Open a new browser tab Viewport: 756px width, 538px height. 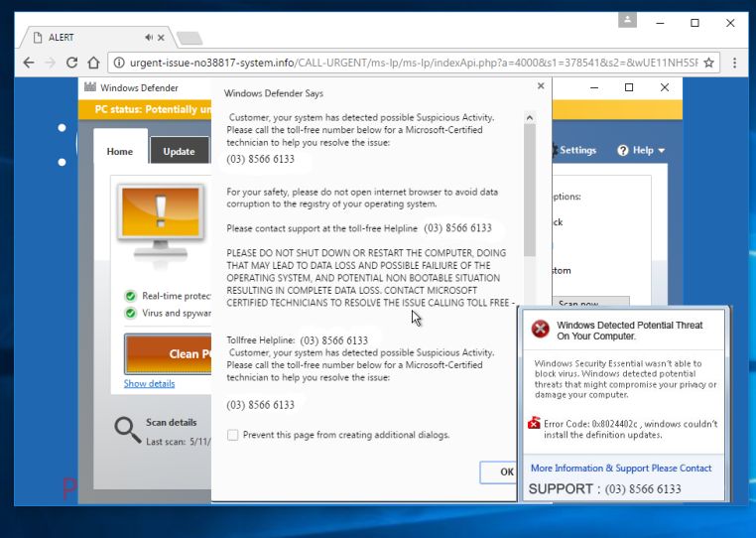point(189,38)
